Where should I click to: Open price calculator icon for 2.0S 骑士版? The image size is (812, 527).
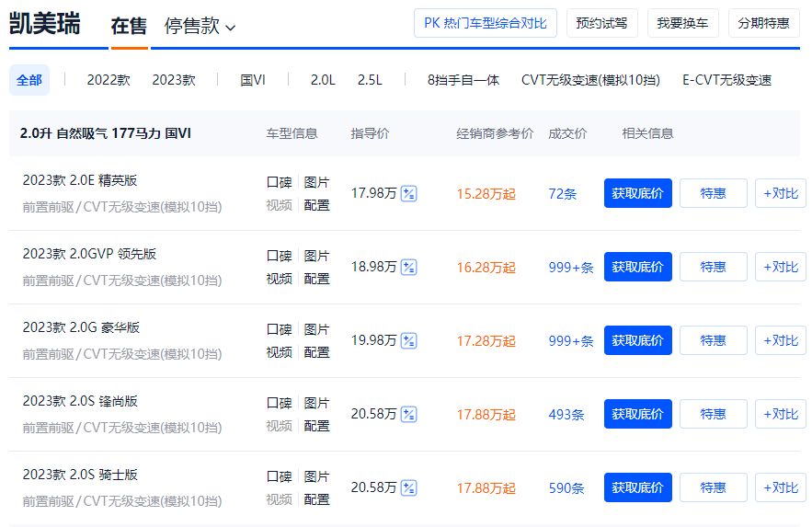point(408,487)
